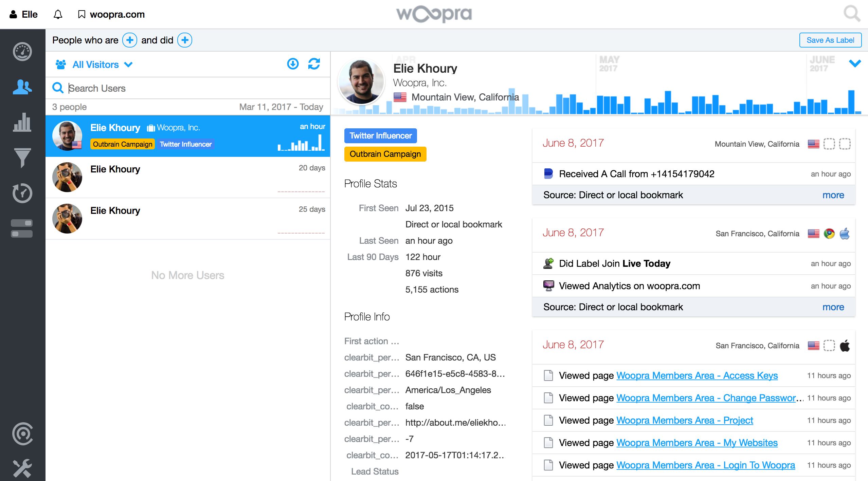
Task: Collapse the profile header chevron
Action: tap(855, 63)
